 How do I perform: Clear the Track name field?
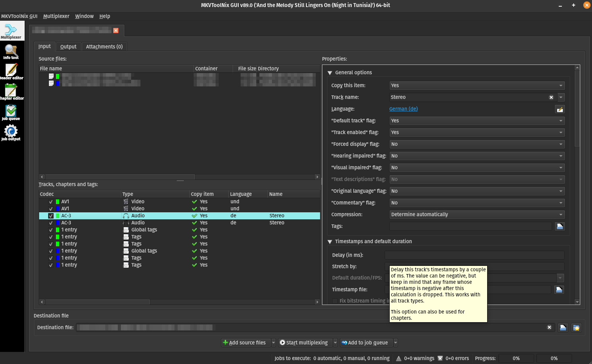551,97
